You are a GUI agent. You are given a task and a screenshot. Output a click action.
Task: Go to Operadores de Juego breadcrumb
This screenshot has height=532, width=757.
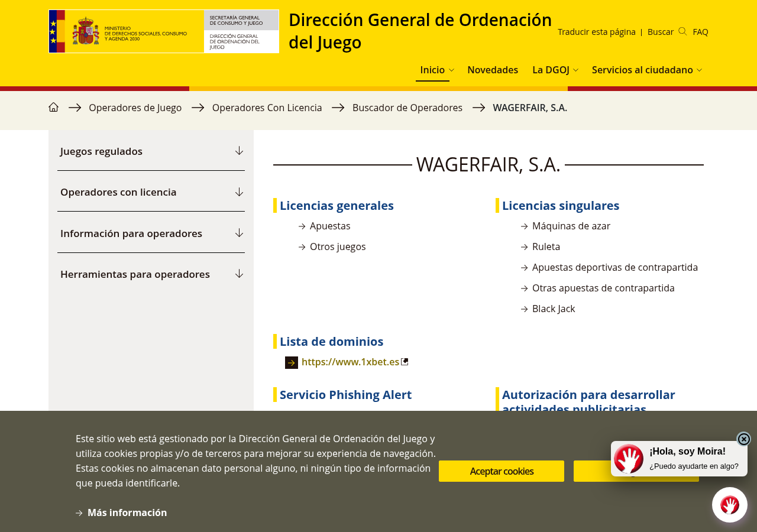(x=135, y=108)
